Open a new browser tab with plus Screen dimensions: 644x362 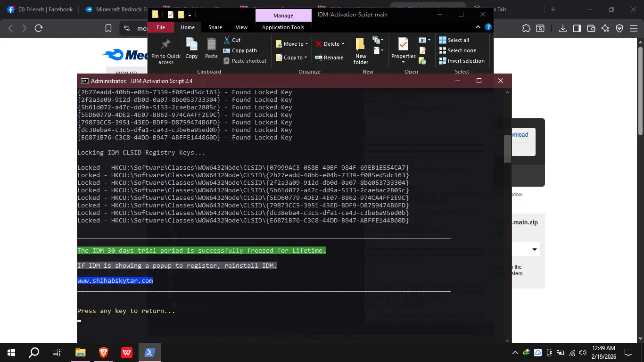[x=553, y=9]
